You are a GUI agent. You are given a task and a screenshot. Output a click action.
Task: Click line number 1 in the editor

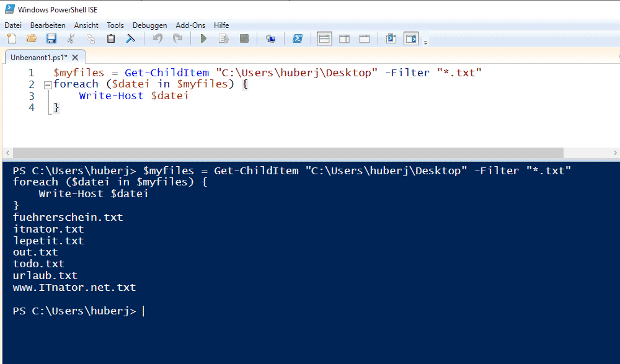(x=31, y=73)
